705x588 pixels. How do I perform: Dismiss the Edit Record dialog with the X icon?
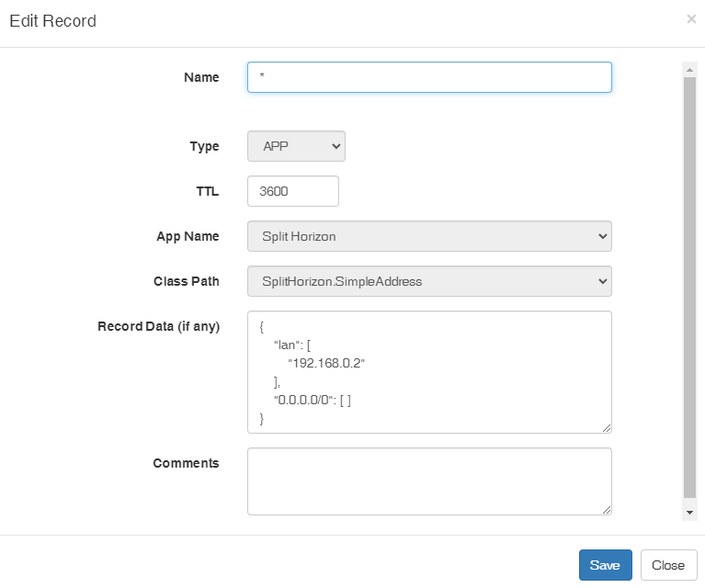691,19
